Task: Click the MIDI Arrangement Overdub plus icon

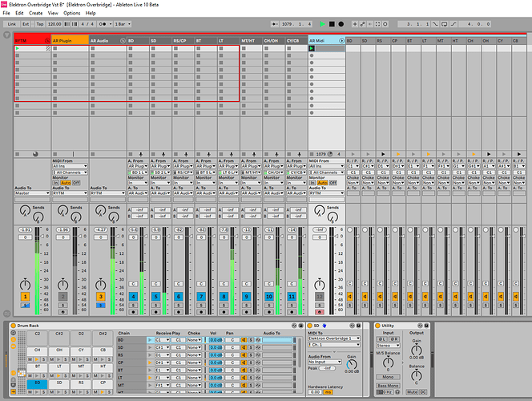Action: coord(355,24)
